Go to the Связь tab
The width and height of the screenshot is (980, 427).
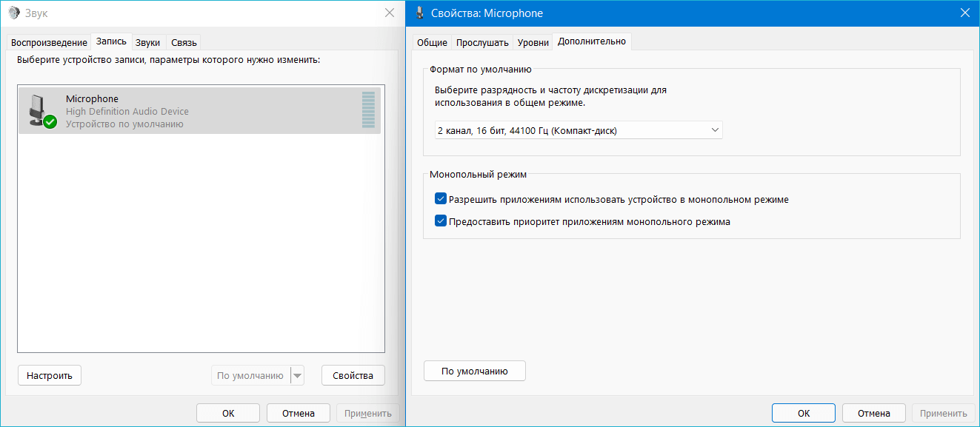pyautogui.click(x=184, y=42)
